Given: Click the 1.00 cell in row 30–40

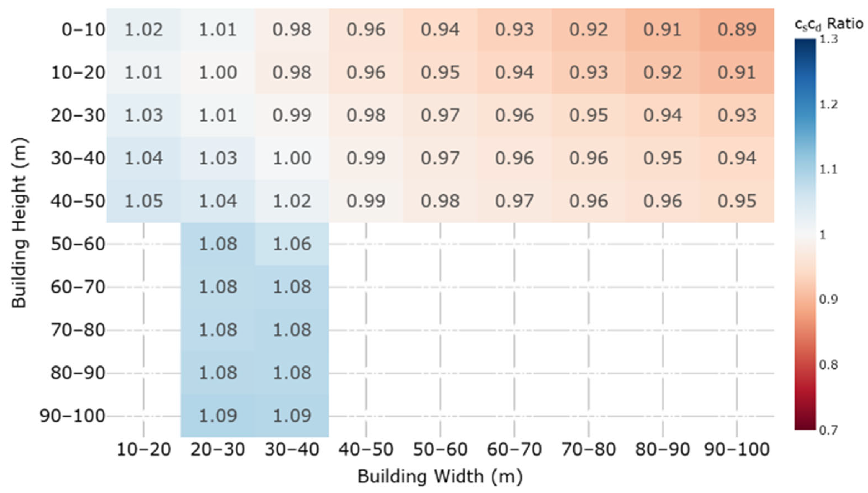Looking at the screenshot, I should [x=292, y=159].
